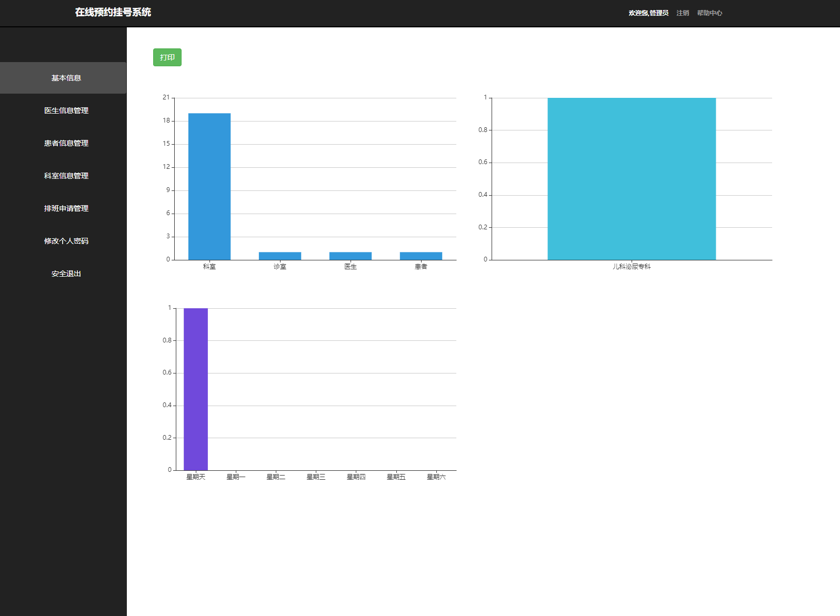Click the 患者 bar in first chart
This screenshot has width=840, height=616.
[x=421, y=256]
